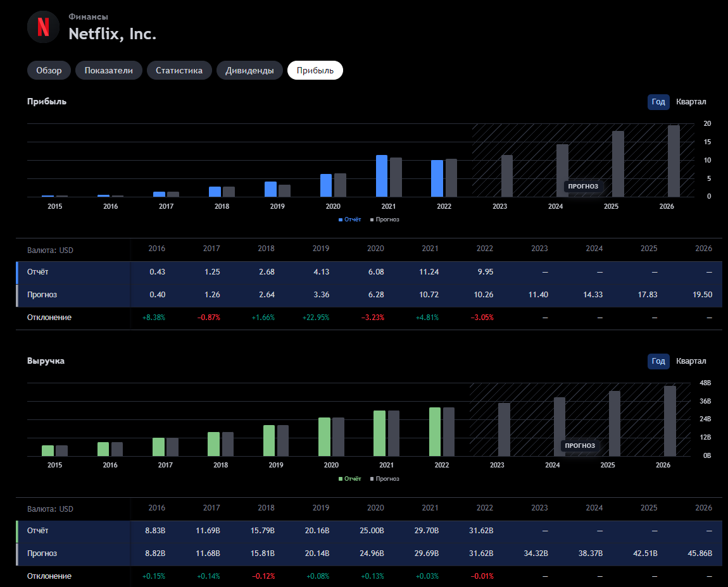Toggle Отчёт legend in Выручка chart

click(x=349, y=479)
